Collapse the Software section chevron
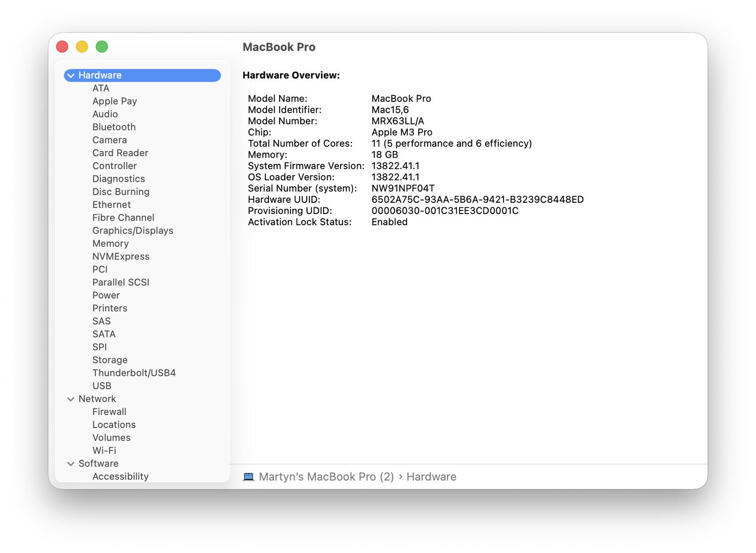 (x=71, y=464)
